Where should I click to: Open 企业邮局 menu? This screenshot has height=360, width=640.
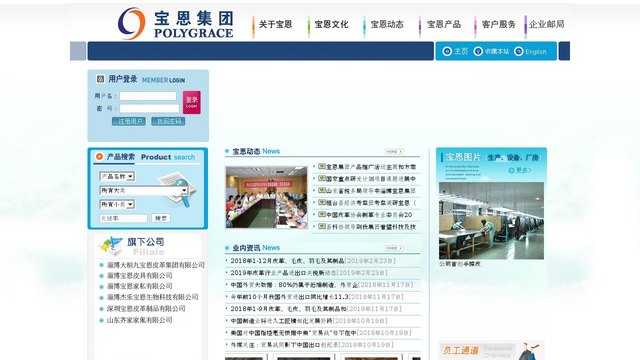click(547, 24)
